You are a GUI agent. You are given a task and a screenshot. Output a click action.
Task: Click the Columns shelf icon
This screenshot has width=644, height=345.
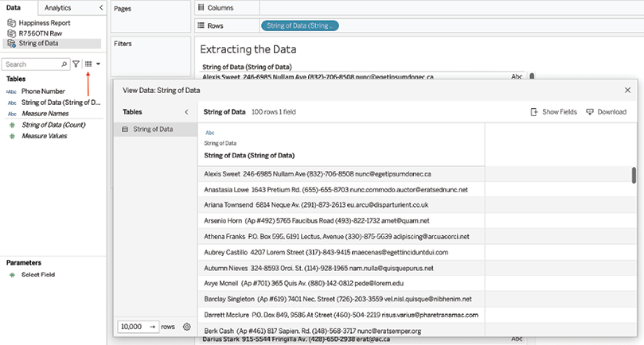[x=201, y=7]
